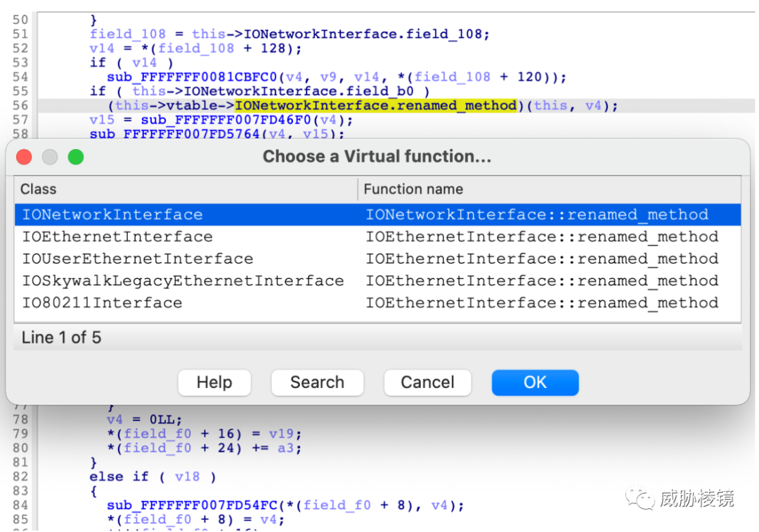The image size is (759, 532).
Task: Click sub_FFFFFFF0081CBFC0 function call in code
Action: [192, 77]
